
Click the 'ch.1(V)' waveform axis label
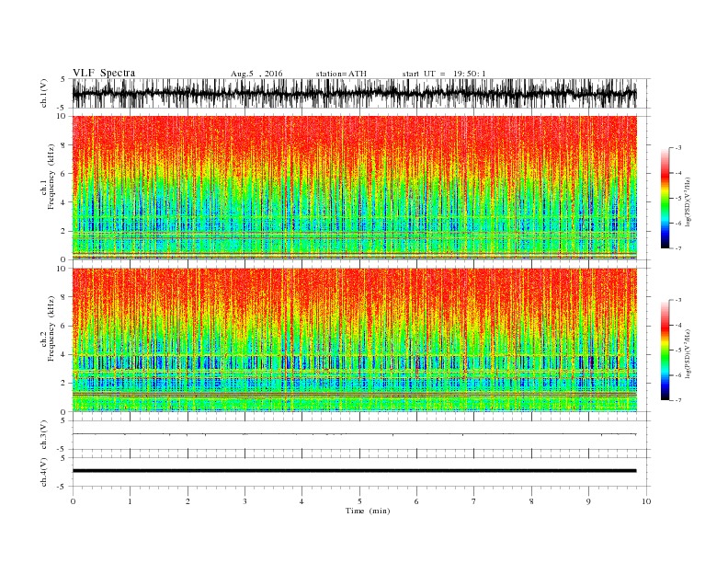point(43,93)
